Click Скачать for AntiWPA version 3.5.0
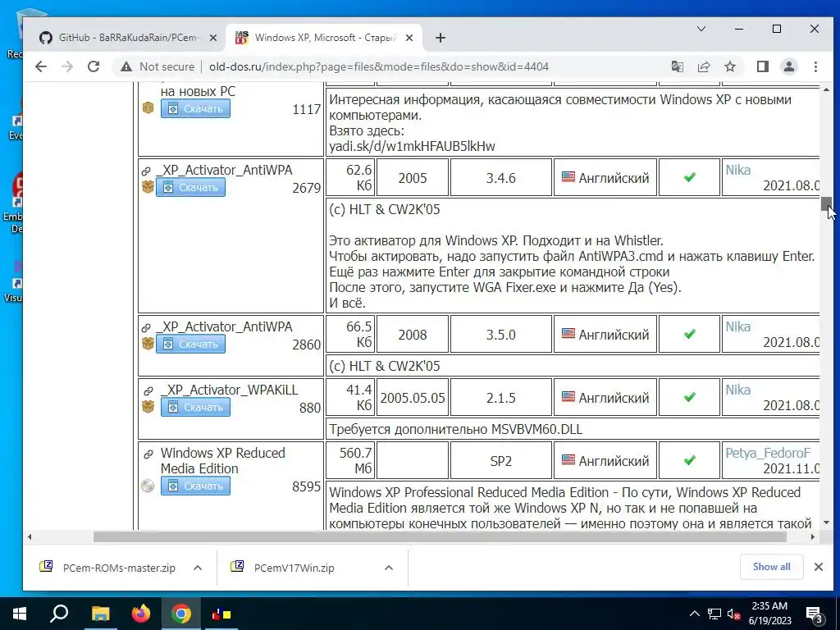The width and height of the screenshot is (840, 630). pyautogui.click(x=190, y=344)
